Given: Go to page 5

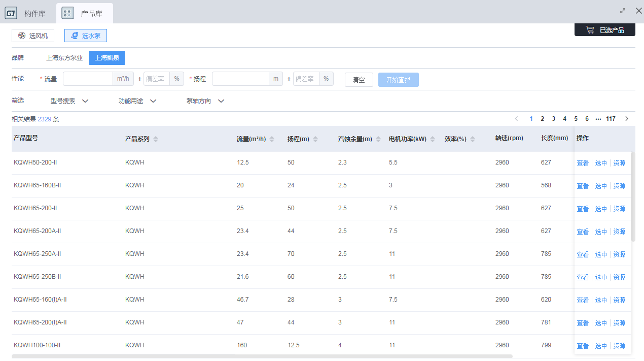Looking at the screenshot, I should (576, 119).
